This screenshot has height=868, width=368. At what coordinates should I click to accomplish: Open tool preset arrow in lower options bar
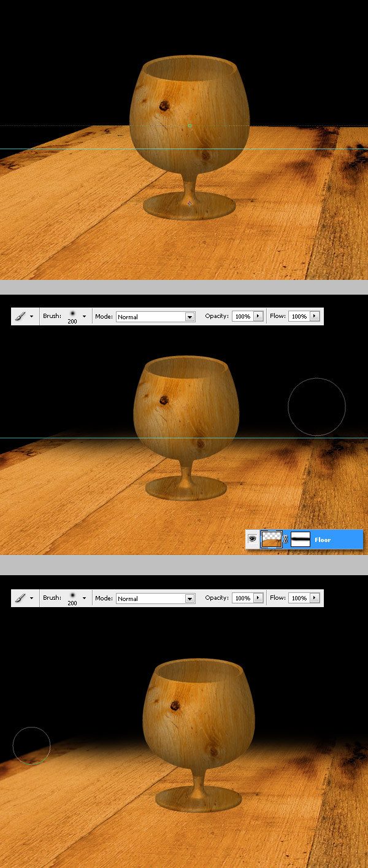coord(32,599)
